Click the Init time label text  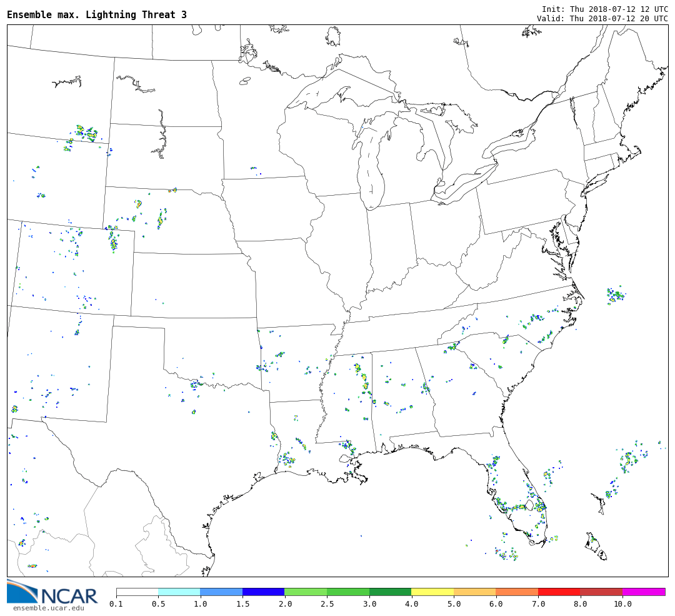(x=604, y=9)
